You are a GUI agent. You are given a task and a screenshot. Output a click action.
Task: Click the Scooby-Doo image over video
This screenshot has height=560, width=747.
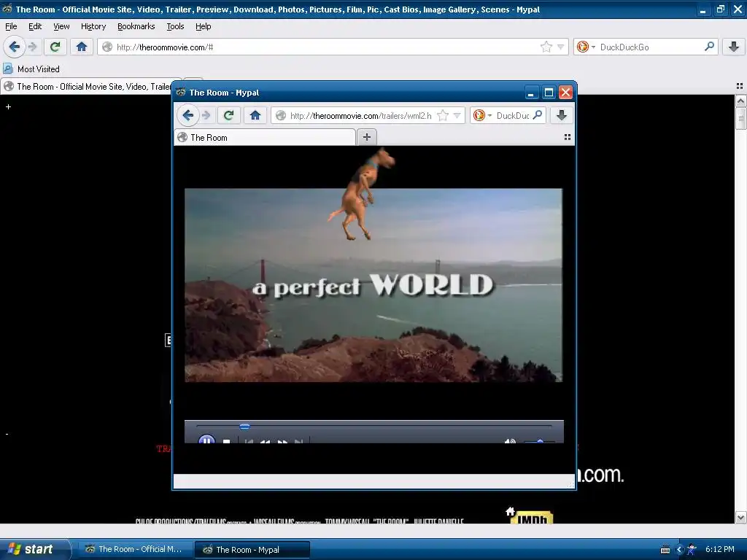(x=362, y=193)
